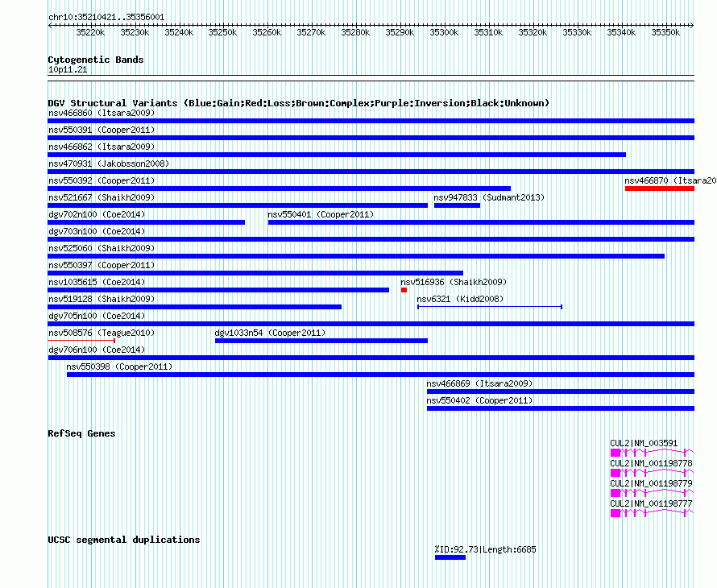Select the small red nsv516936 loss marker
This screenshot has width=717, height=588.
[x=404, y=290]
